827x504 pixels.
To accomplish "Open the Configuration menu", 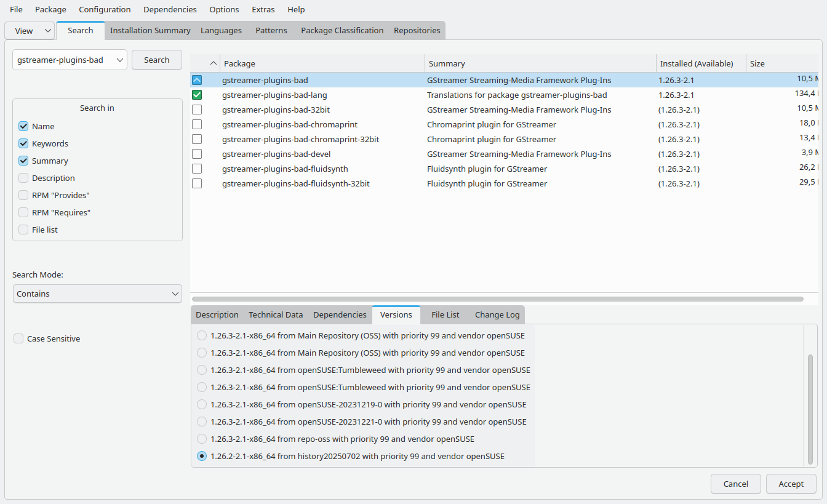I will (105, 9).
